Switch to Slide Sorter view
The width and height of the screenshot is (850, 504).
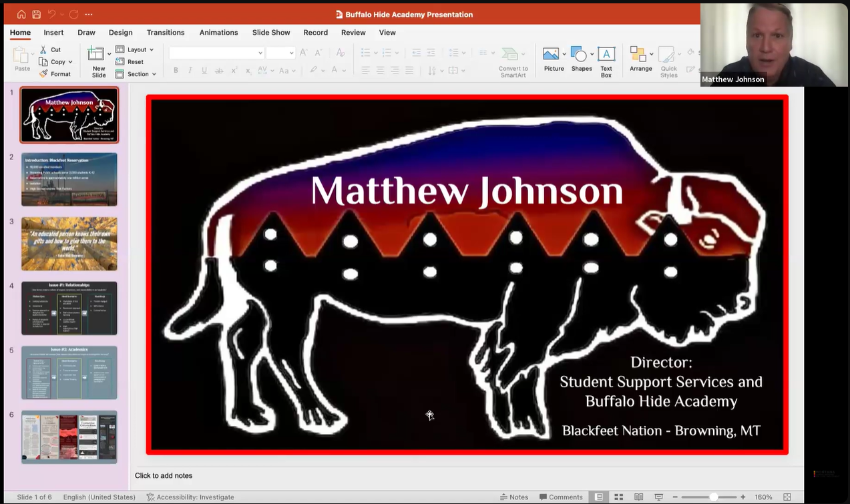point(619,497)
